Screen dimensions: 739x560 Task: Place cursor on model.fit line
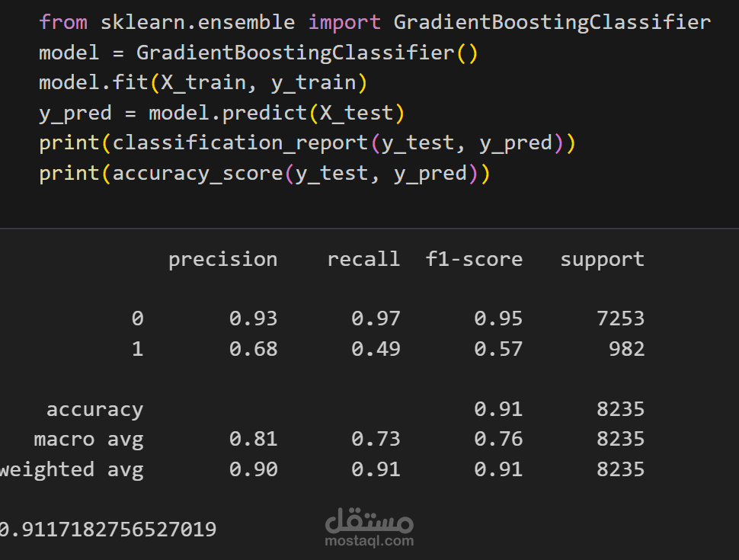(x=203, y=83)
